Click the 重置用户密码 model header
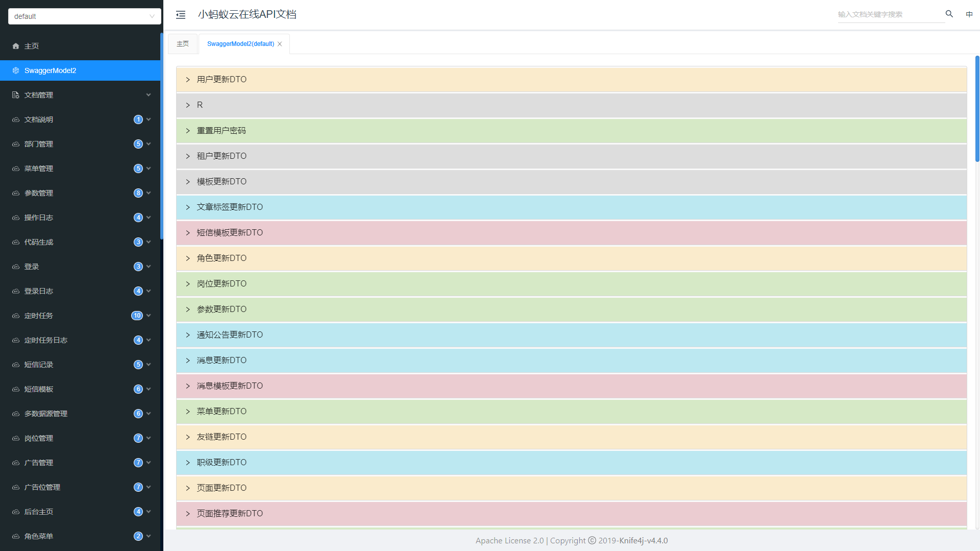The height and width of the screenshot is (551, 980). (x=222, y=131)
